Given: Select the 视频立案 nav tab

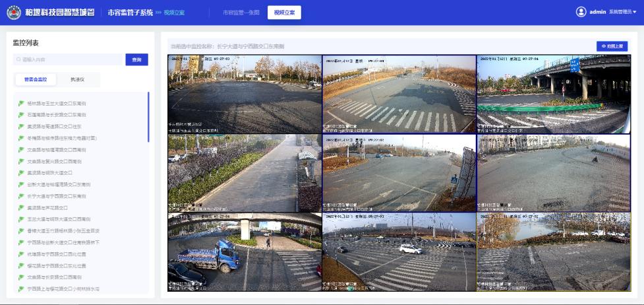Looking at the screenshot, I should coord(284,12).
